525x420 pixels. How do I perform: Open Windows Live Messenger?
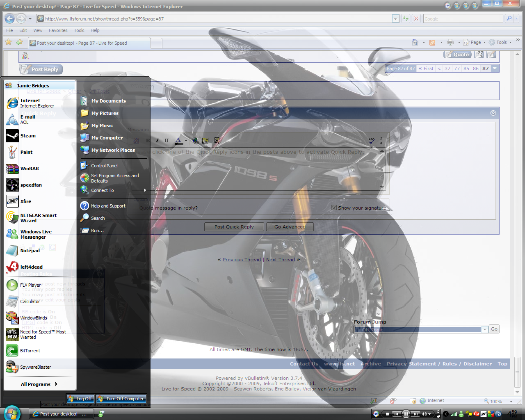pos(40,234)
